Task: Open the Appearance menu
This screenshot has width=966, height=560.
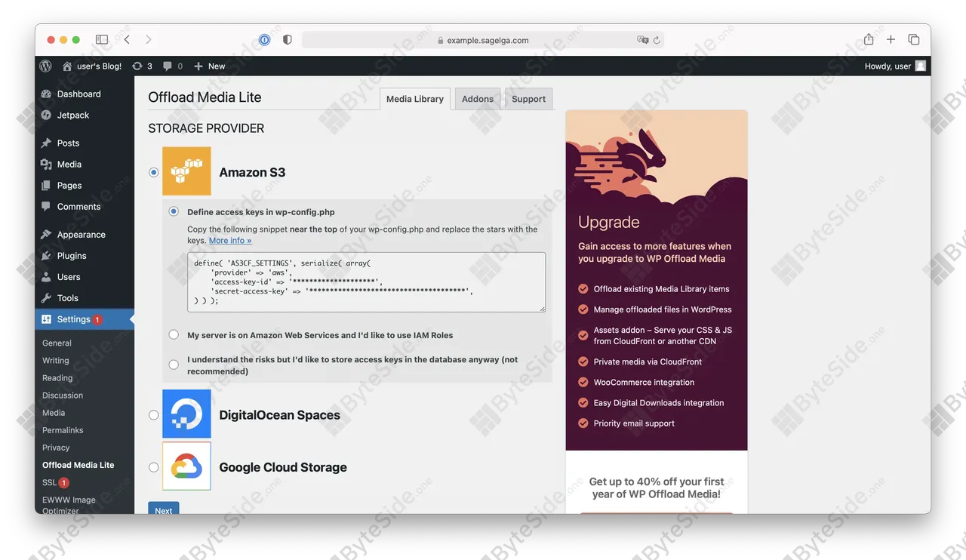Action: [81, 234]
